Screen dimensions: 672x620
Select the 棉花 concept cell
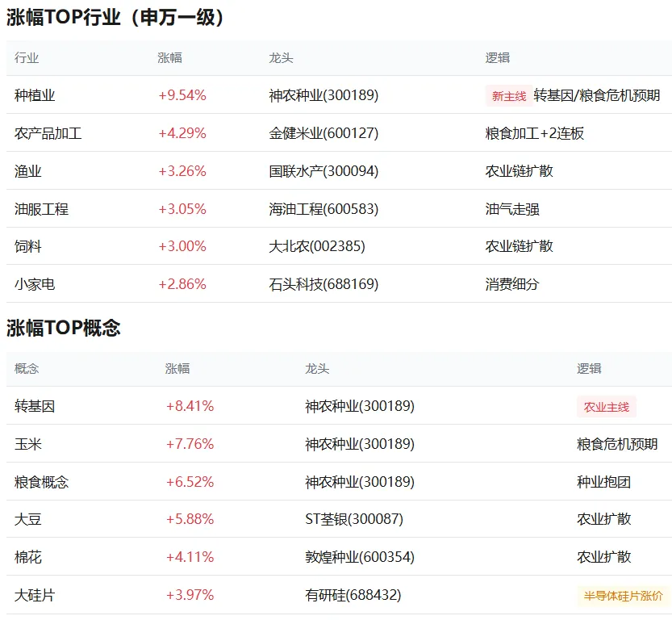28,557
